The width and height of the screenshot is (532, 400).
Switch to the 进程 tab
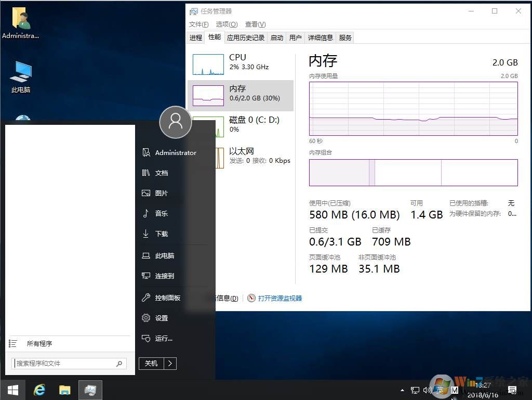(x=196, y=37)
